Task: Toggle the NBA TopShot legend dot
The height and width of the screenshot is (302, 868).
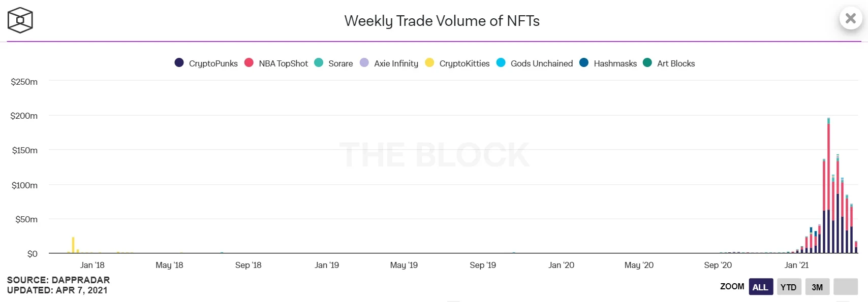Action: point(249,62)
